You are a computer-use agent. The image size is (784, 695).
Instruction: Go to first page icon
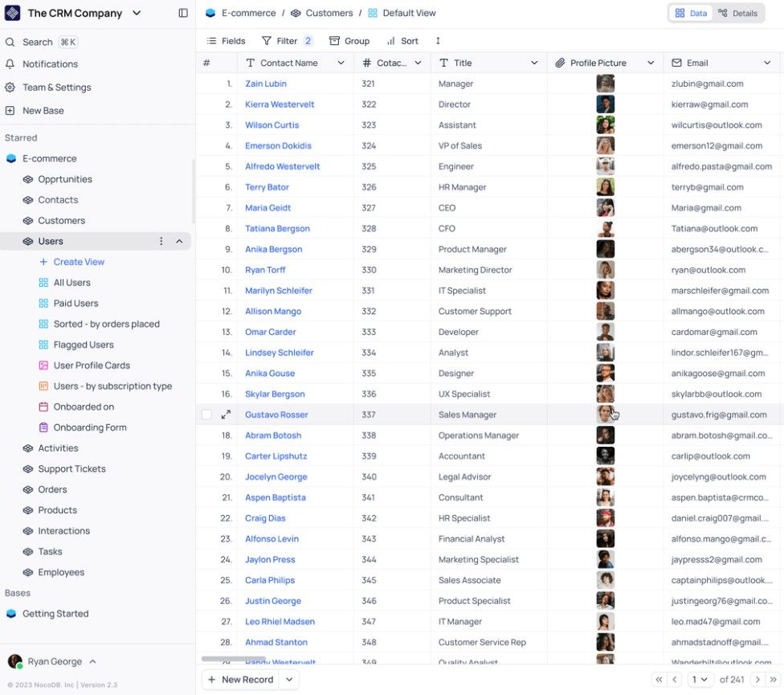coord(659,680)
